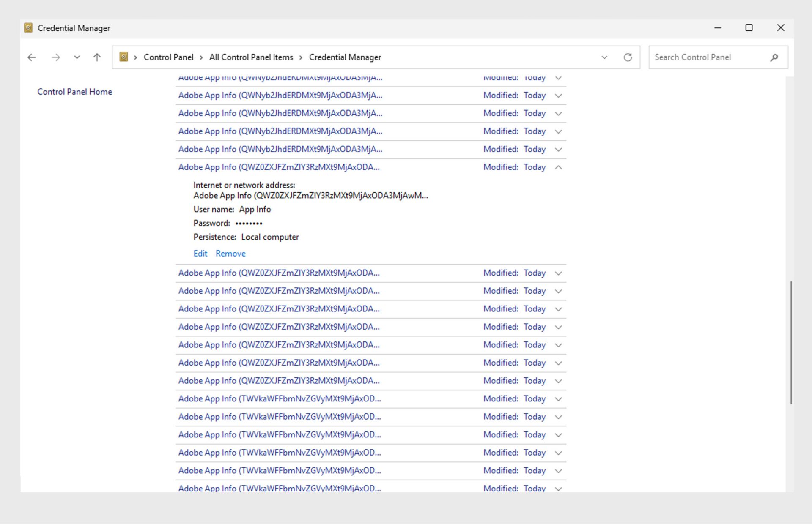Expand the first TWVkaWFFbmNvZGVy credential entry
The height and width of the screenshot is (524, 812).
558,399
